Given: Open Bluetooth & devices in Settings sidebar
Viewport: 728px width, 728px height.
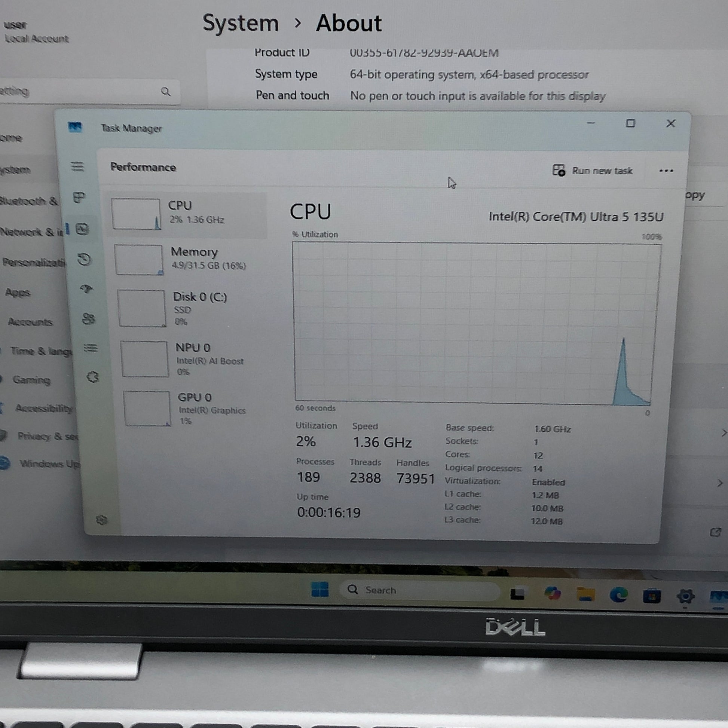Looking at the screenshot, I should tap(29, 201).
